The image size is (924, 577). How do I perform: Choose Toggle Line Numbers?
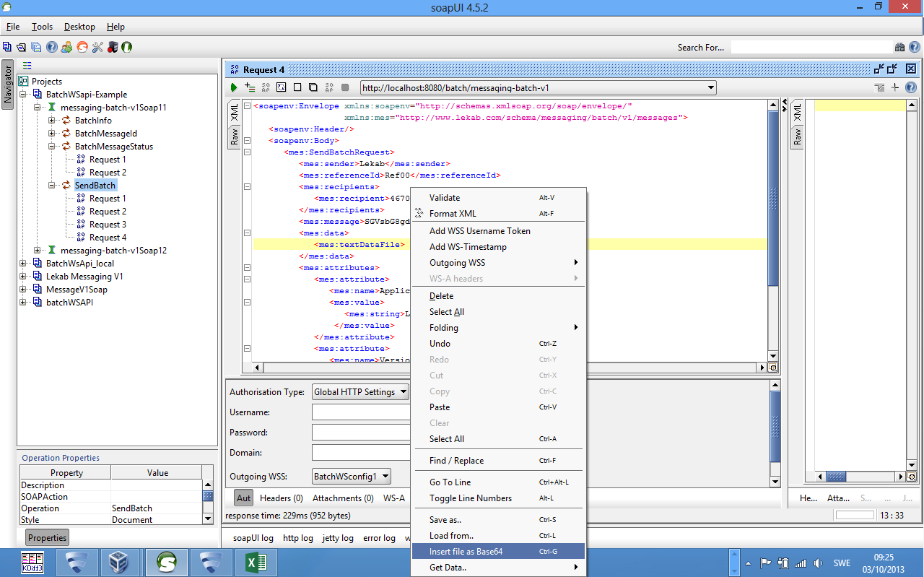[x=498, y=498]
